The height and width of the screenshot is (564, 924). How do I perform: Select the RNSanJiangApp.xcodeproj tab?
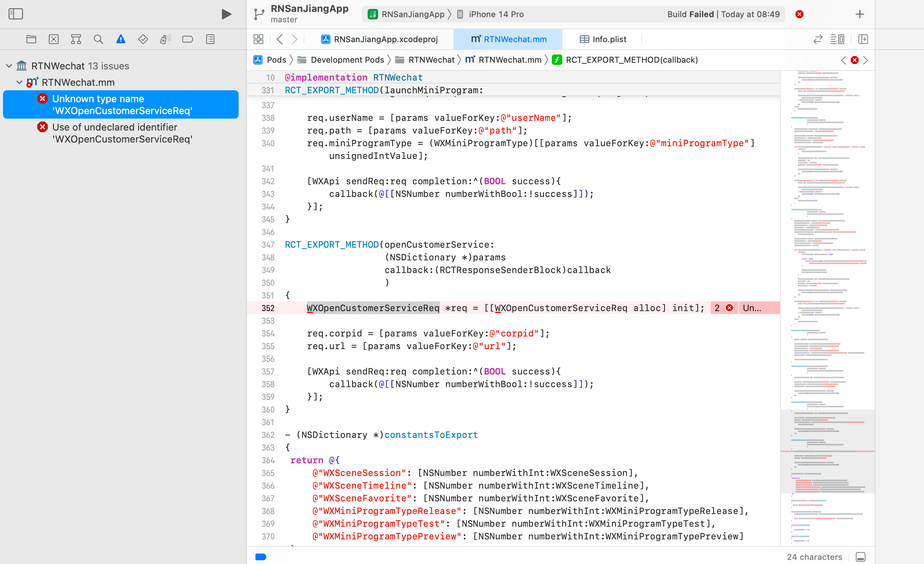pyautogui.click(x=386, y=39)
